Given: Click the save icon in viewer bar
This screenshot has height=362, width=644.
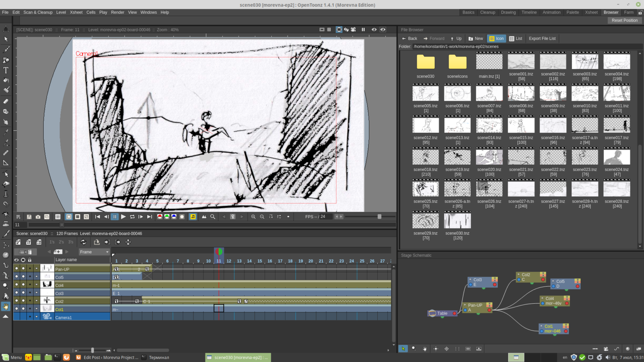Looking at the screenshot, I should [29, 217].
